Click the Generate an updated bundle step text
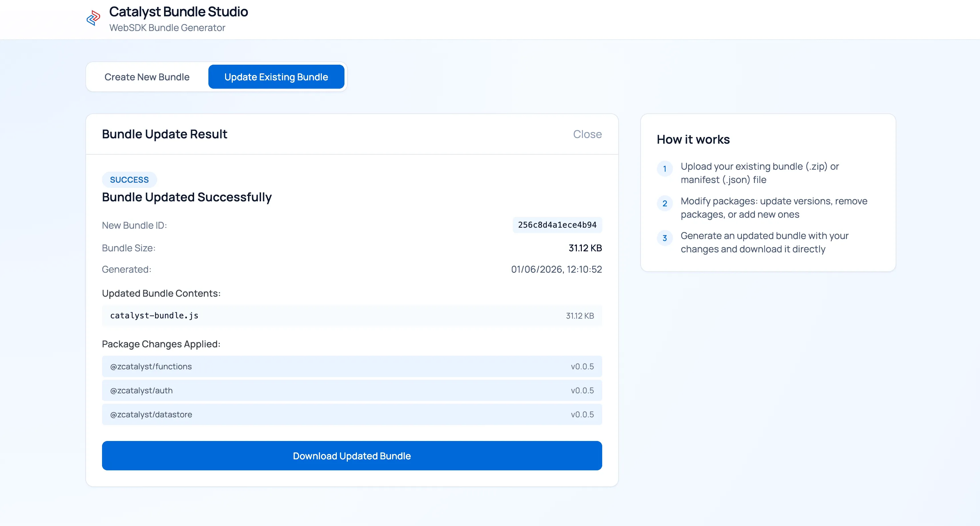This screenshot has width=980, height=526. (x=764, y=242)
